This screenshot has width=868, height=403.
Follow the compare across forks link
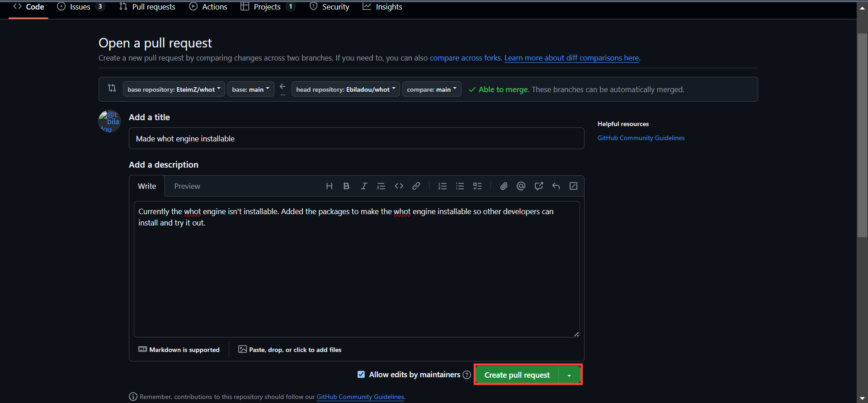click(x=465, y=58)
